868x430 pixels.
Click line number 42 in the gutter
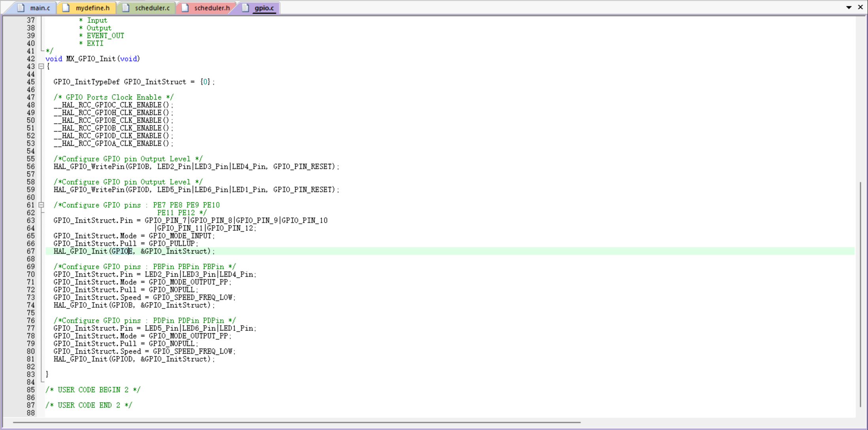(30, 59)
